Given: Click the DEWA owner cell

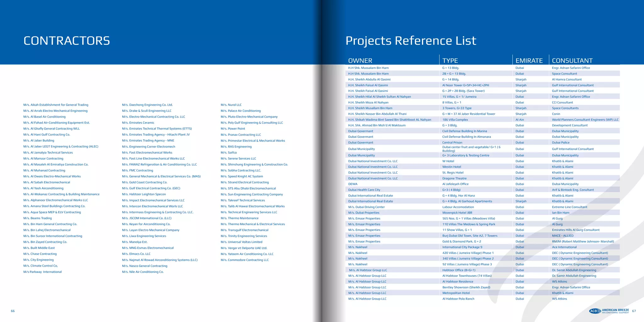Looking at the screenshot, I should pos(353,184).
